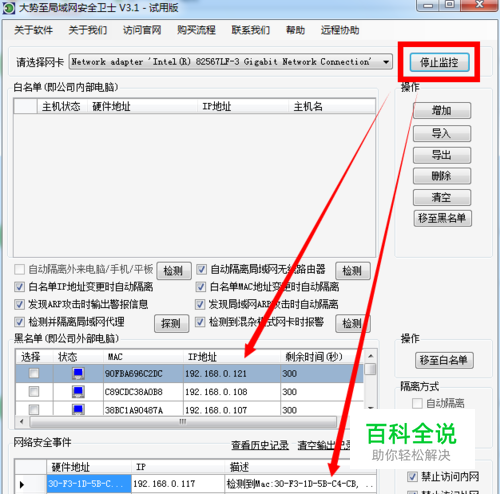Click the blacklist horizontal scrollbar thumb
The height and width of the screenshot is (494, 500).
183,422
